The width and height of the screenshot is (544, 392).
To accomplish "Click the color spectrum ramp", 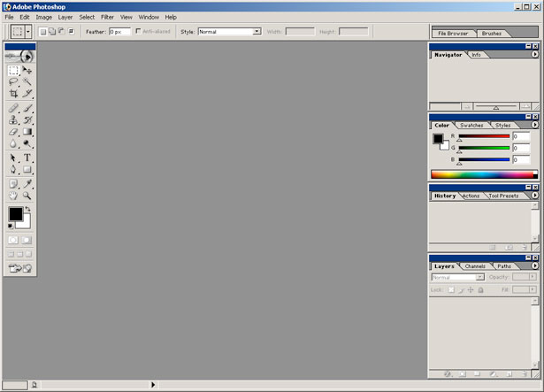I will click(483, 174).
